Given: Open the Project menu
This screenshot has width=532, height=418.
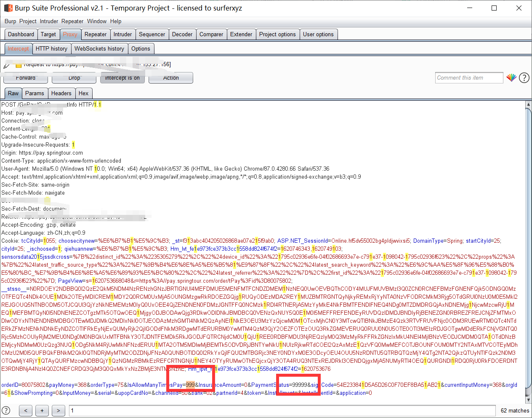Looking at the screenshot, I should pyautogui.click(x=28, y=21).
